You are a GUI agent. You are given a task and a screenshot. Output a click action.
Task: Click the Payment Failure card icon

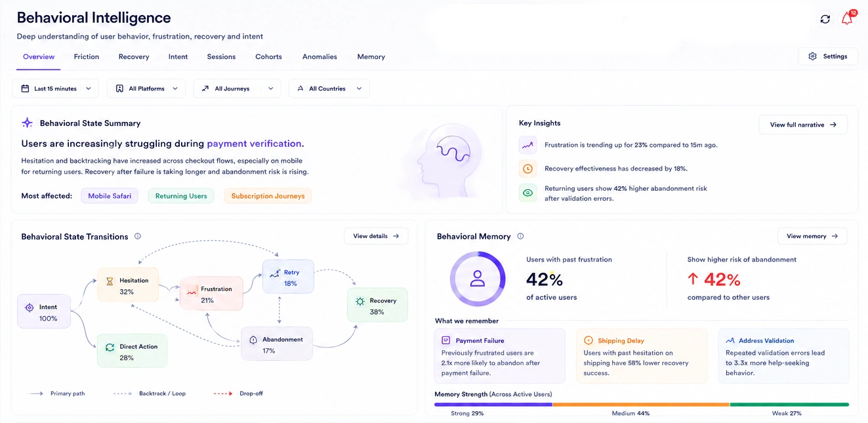point(445,340)
